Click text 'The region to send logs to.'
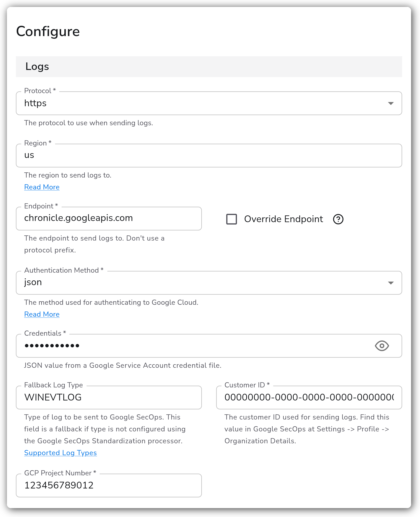Viewport: 420px width, 517px height. coord(68,175)
